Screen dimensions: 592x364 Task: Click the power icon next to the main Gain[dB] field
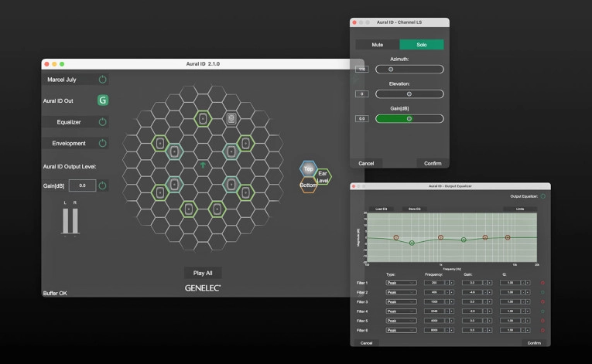coord(102,185)
